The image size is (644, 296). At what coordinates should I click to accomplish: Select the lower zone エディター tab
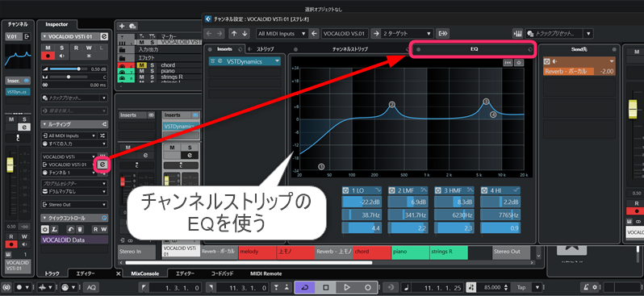point(185,273)
